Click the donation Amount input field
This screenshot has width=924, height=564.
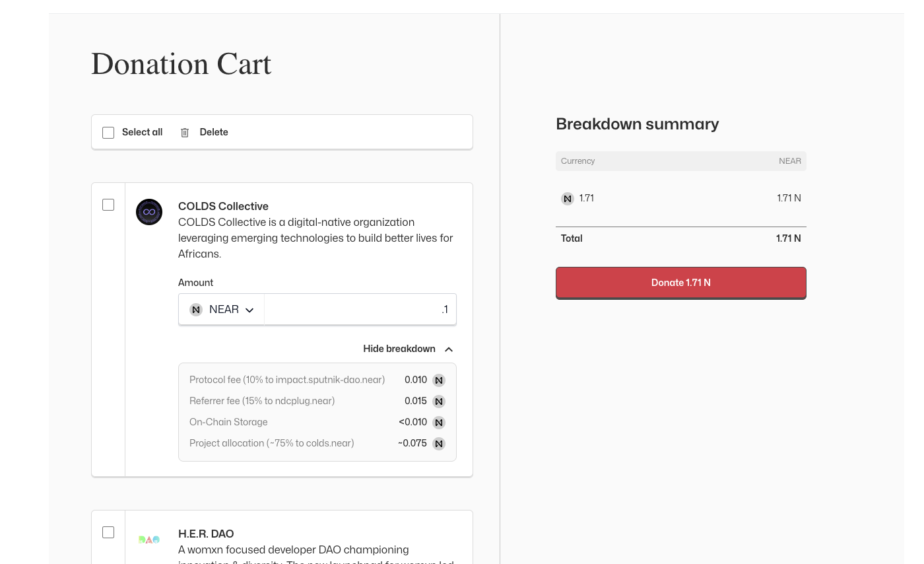tap(360, 310)
